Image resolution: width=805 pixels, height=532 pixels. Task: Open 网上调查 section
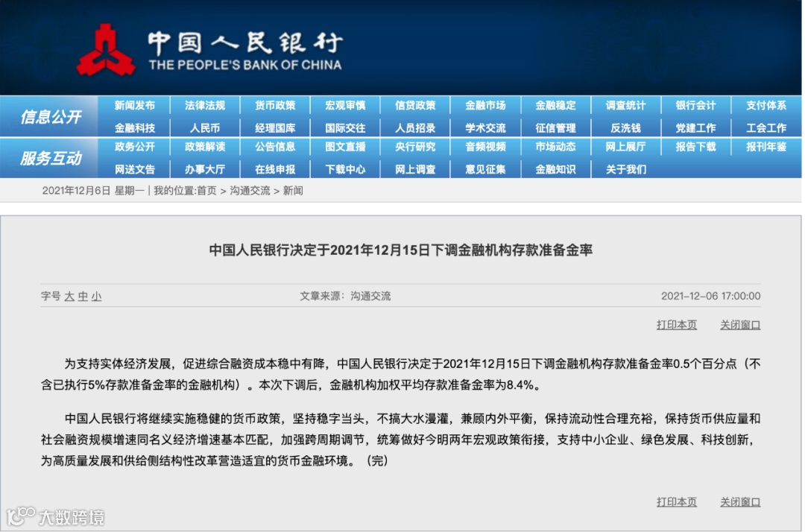point(415,169)
